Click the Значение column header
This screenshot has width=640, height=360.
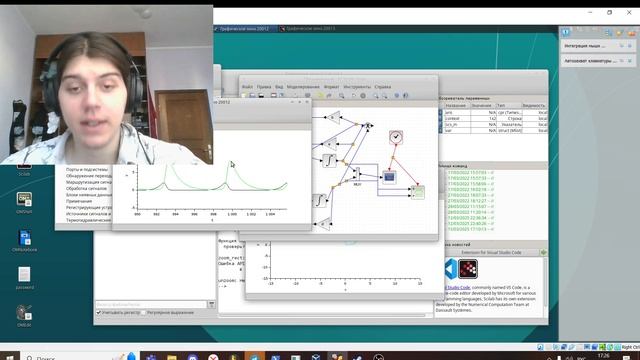pos(482,106)
